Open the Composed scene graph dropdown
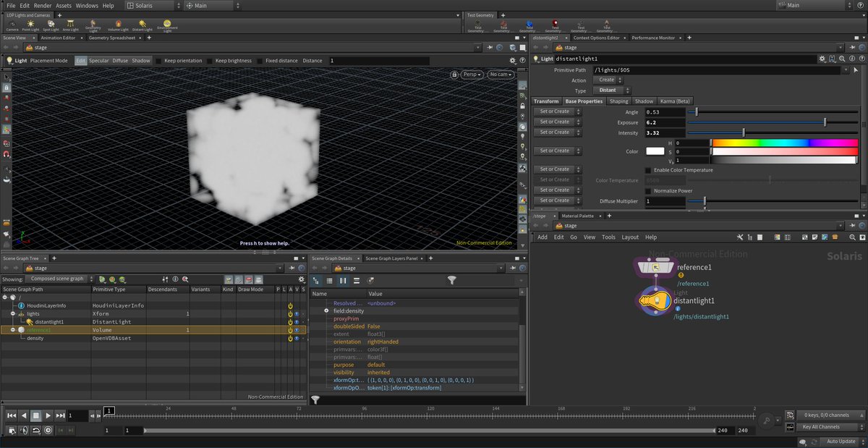 (x=59, y=278)
